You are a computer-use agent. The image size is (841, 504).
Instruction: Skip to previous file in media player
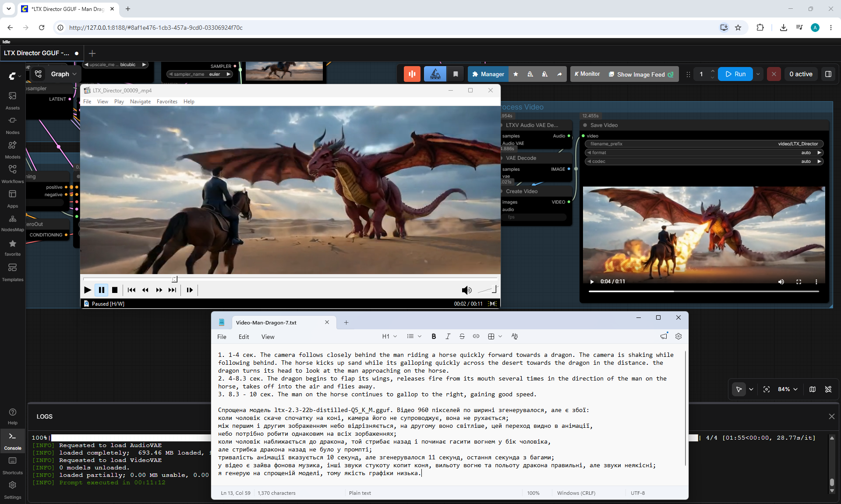131,290
